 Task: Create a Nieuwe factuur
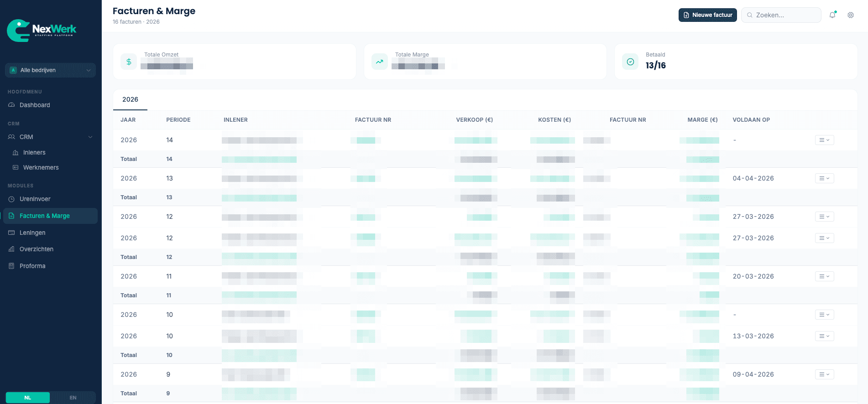click(707, 15)
